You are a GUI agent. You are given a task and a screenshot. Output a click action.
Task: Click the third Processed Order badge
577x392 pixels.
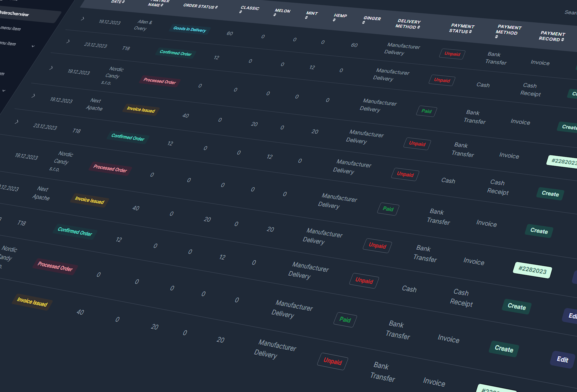(55, 266)
